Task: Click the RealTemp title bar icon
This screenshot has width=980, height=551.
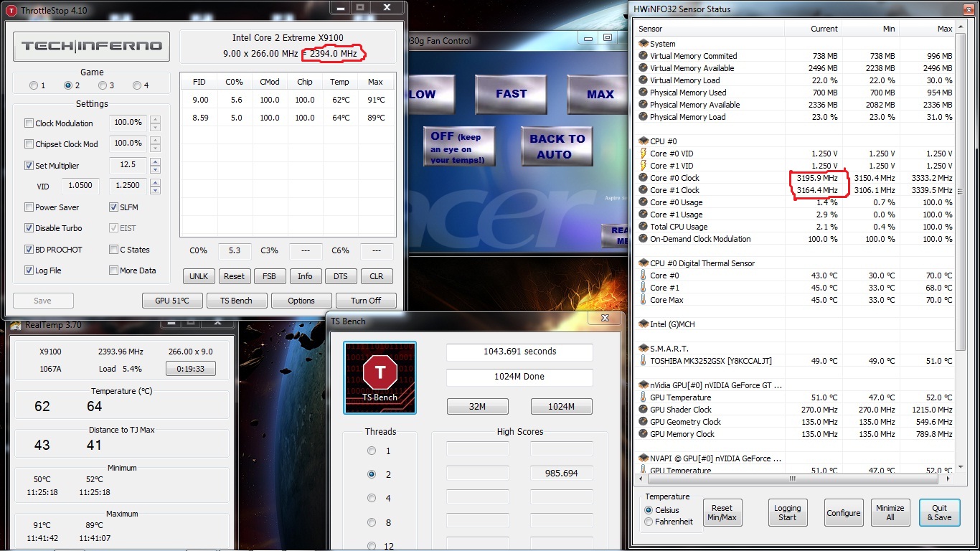Action: pyautogui.click(x=15, y=325)
